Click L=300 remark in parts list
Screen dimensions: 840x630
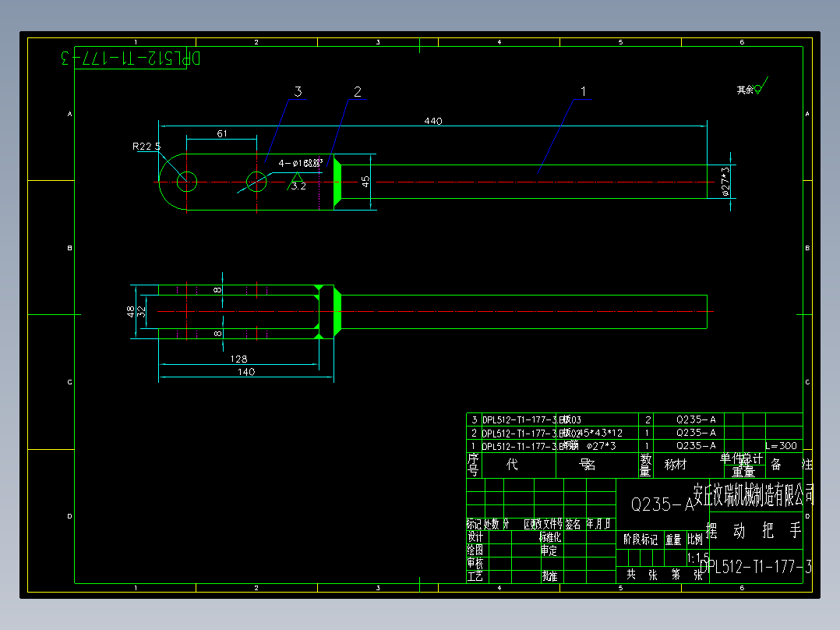781,446
